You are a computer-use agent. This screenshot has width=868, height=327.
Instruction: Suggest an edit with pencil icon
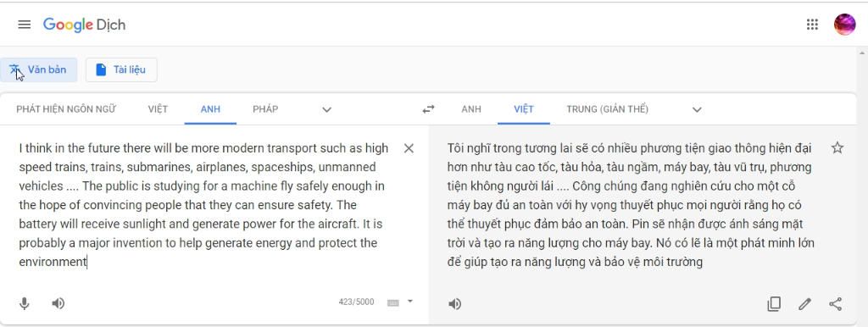(805, 304)
